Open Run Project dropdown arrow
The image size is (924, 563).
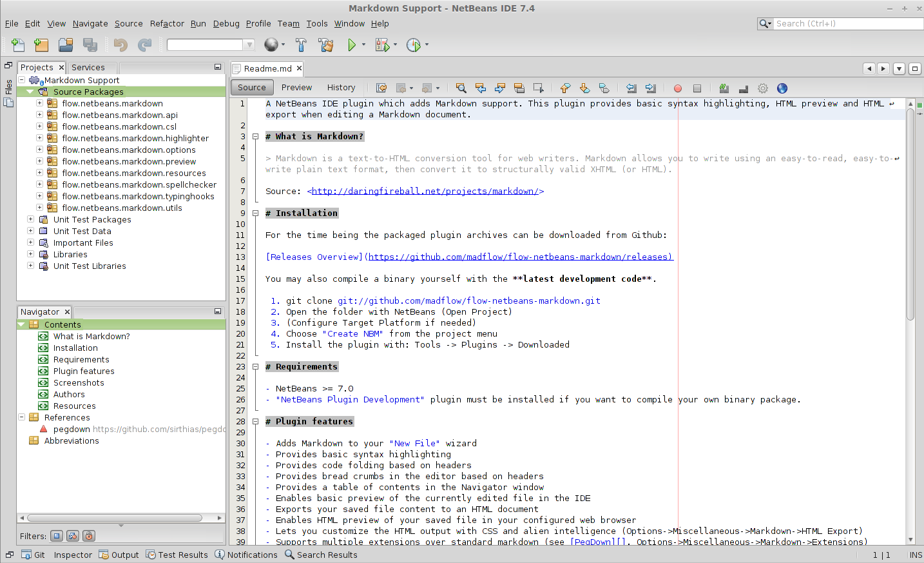pos(363,44)
